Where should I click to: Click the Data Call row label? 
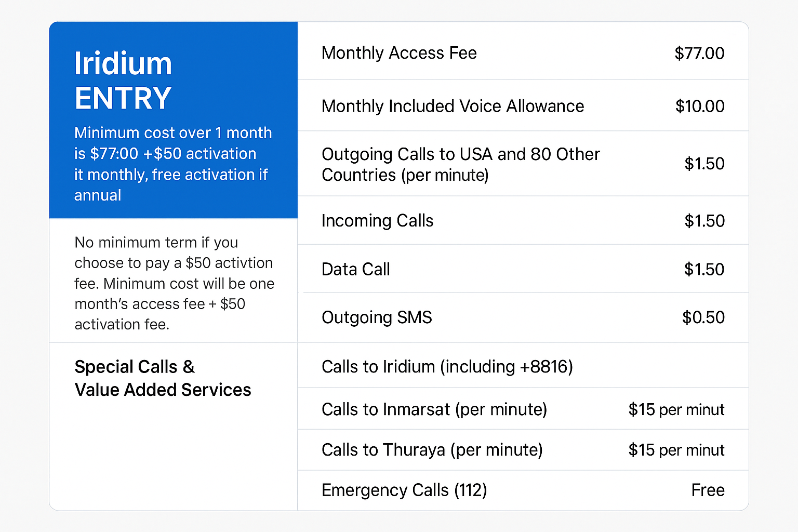click(355, 269)
